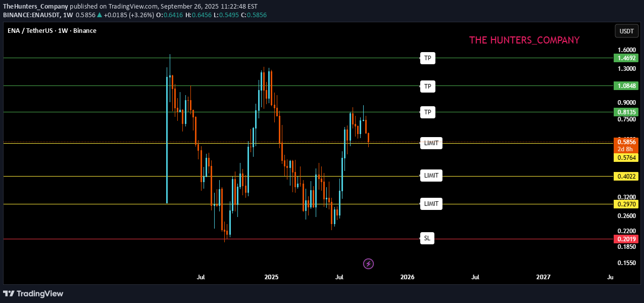Click the 0.9000 price axis value

(x=626, y=102)
